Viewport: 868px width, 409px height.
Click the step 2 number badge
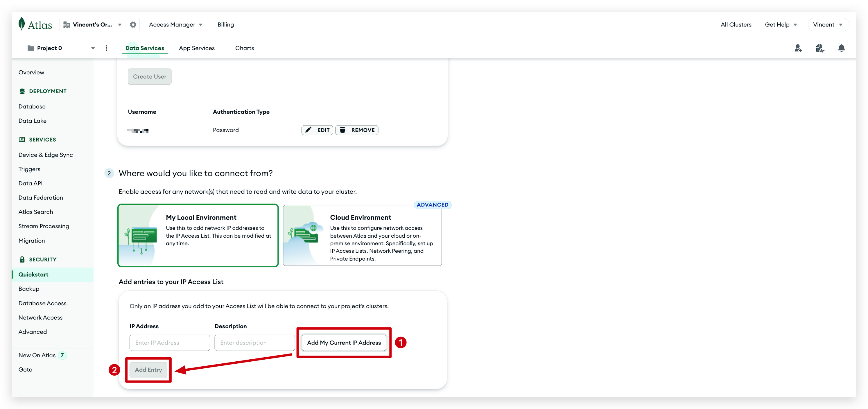point(109,173)
